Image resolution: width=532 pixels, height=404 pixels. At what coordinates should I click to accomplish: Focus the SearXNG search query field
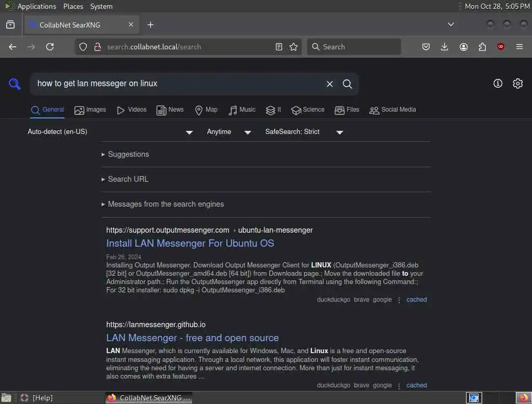(178, 84)
